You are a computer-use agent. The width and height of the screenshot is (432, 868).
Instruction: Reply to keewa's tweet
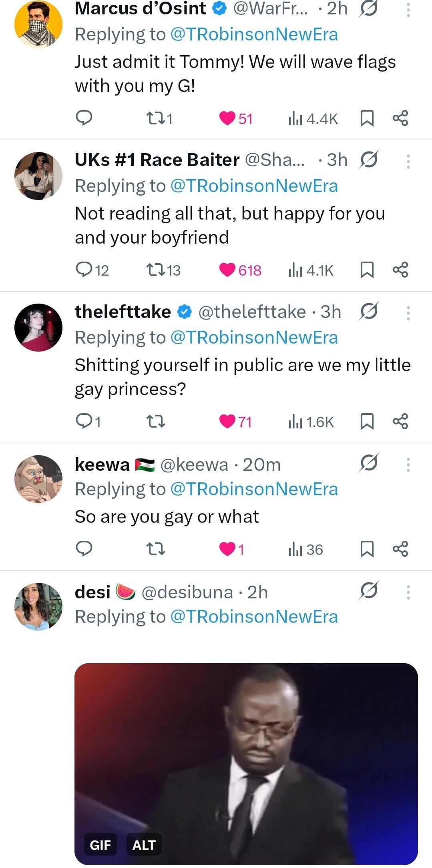point(84,549)
